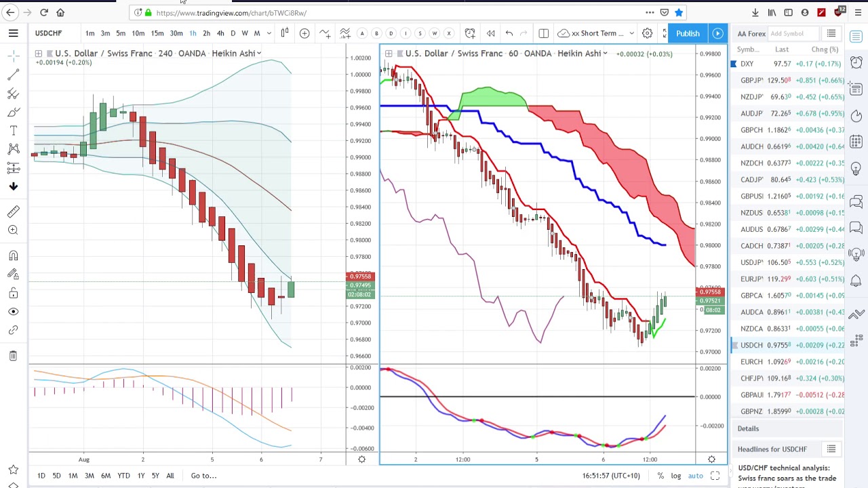Toggle percent scale
The image size is (868, 488).
tap(660, 476)
